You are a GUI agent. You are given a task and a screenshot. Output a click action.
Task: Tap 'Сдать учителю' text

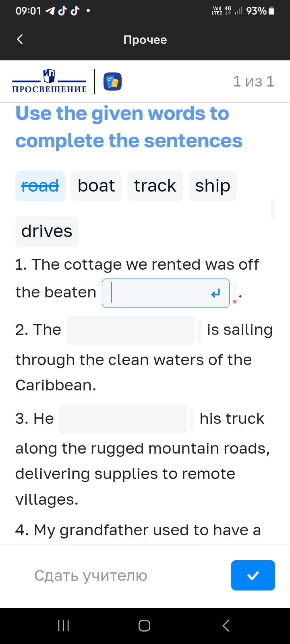tap(91, 576)
